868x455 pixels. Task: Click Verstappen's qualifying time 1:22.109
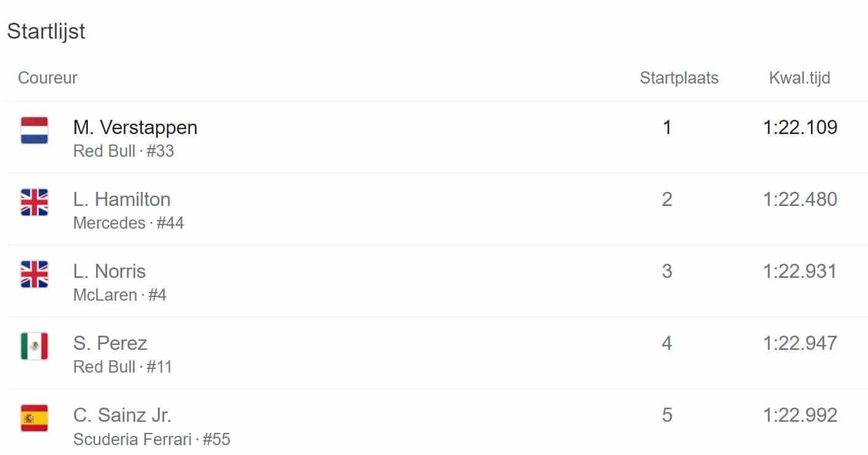(800, 127)
